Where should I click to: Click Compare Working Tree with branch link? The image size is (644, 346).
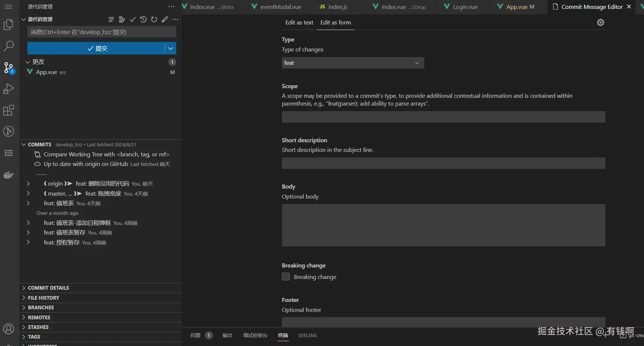[106, 154]
